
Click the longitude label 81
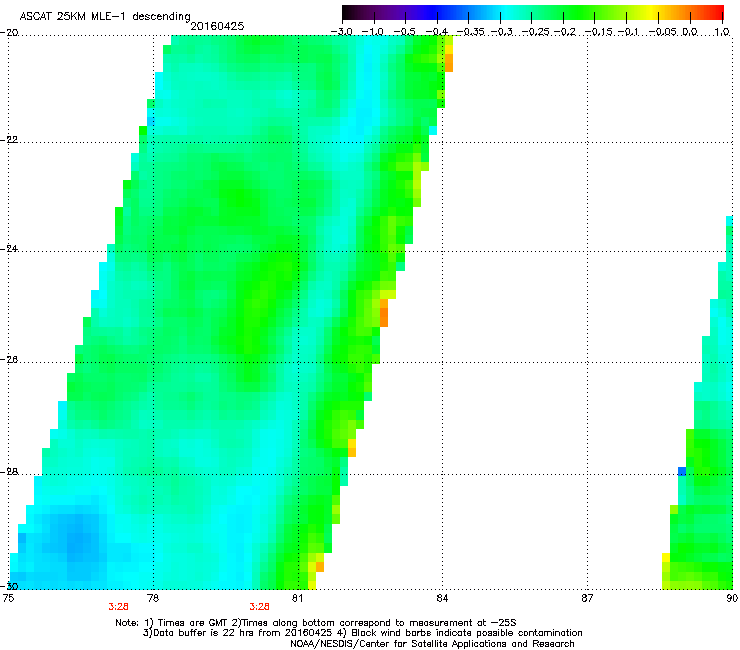[297, 598]
